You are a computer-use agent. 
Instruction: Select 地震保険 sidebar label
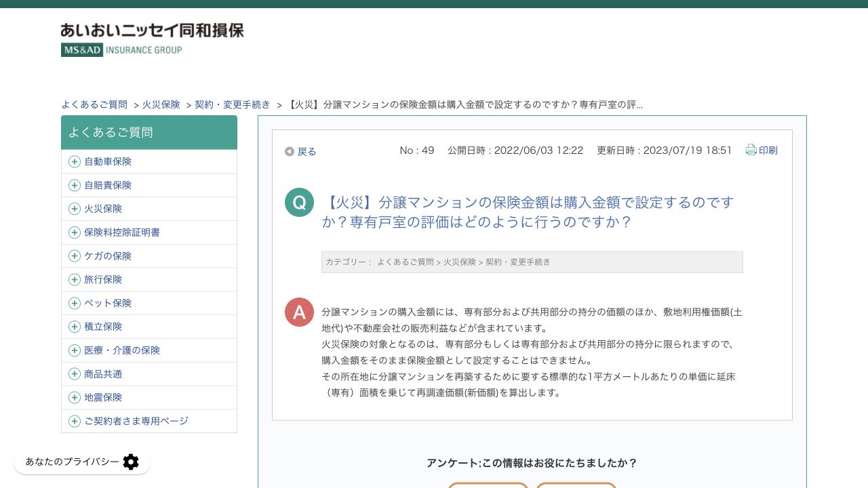(103, 398)
